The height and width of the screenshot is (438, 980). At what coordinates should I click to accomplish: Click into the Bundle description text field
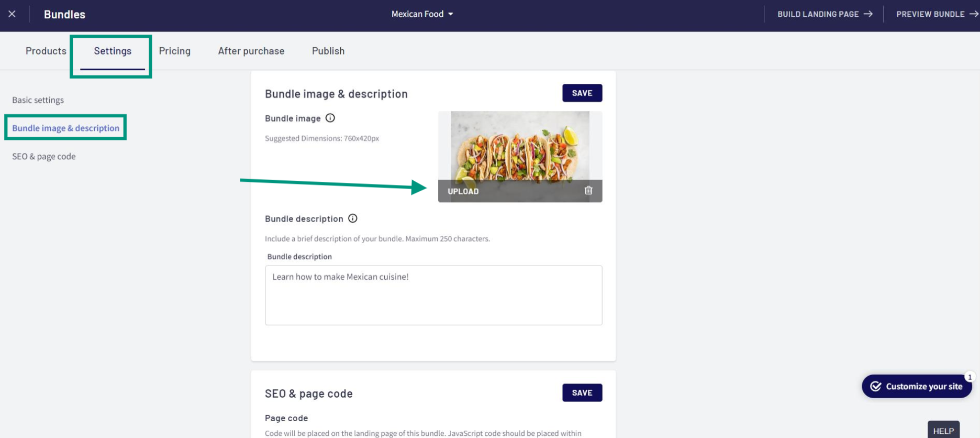tap(433, 295)
